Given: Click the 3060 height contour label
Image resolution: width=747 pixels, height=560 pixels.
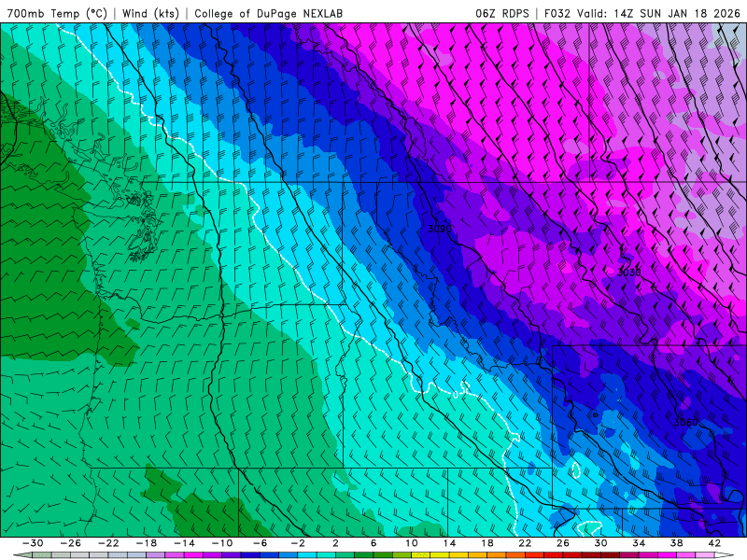Looking at the screenshot, I should click(x=686, y=422).
